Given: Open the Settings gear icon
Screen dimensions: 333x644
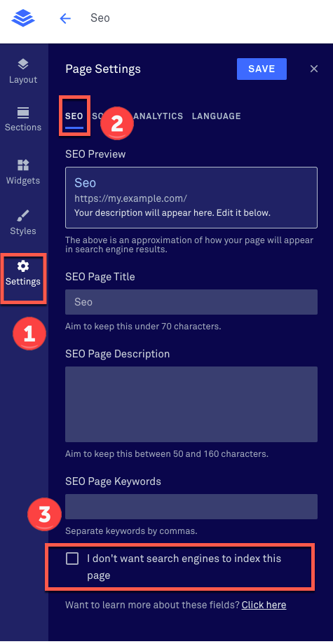Looking at the screenshot, I should pos(23,266).
